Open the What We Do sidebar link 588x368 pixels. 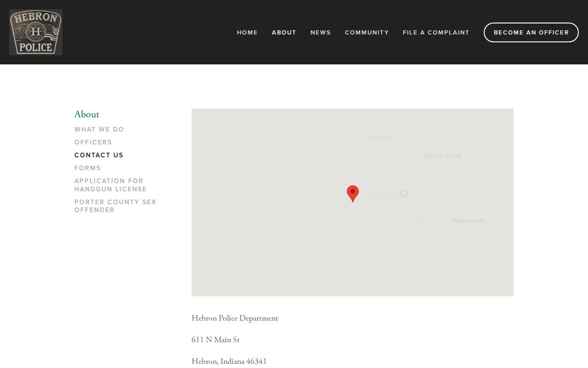coord(99,130)
